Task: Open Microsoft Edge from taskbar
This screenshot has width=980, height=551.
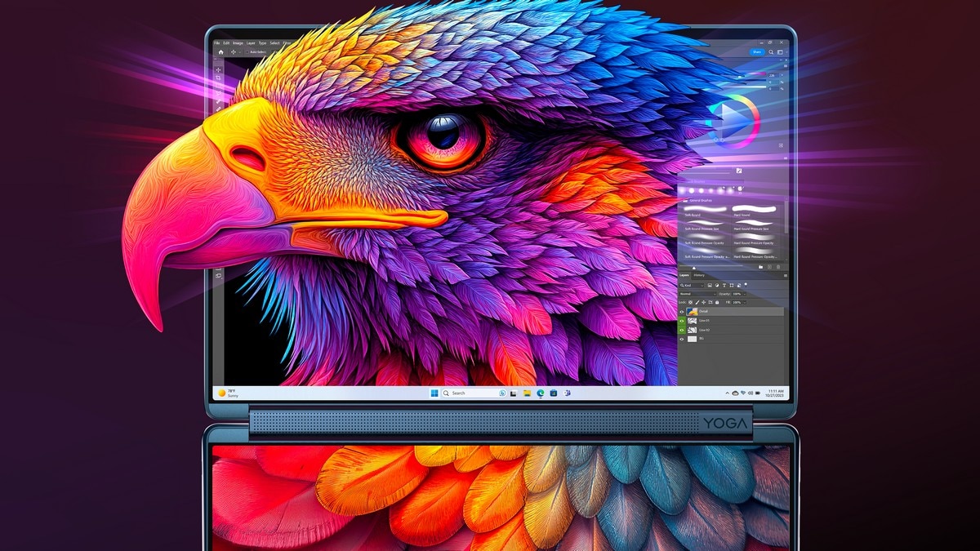Action: click(x=540, y=393)
